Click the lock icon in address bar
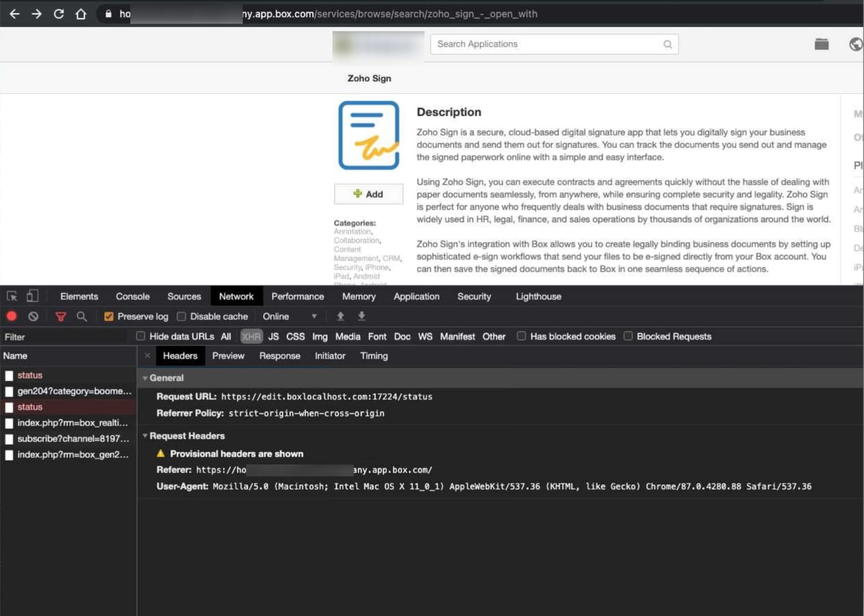The image size is (864, 616). (108, 14)
